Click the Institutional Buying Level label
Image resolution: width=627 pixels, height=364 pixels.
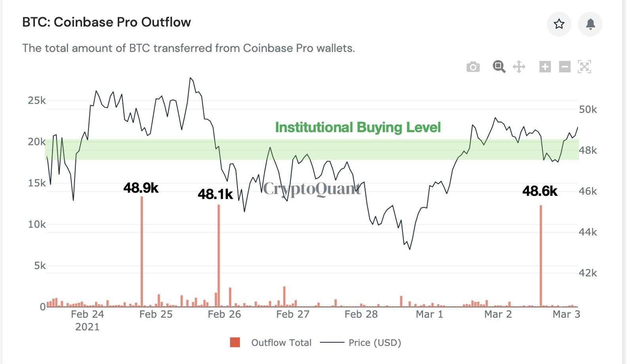[358, 127]
